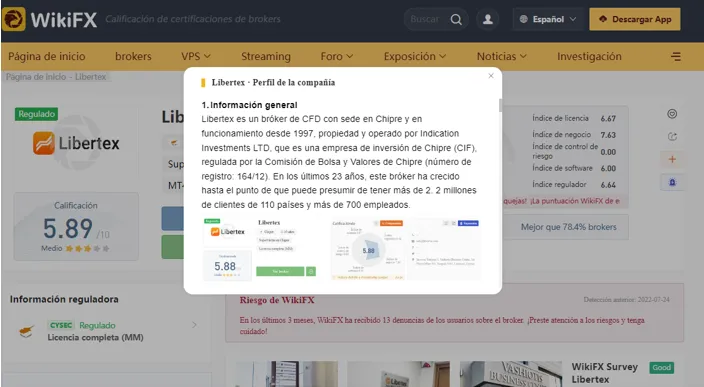This screenshot has width=704, height=387.
Task: Go to Página de inicio menu item
Action: click(x=47, y=57)
